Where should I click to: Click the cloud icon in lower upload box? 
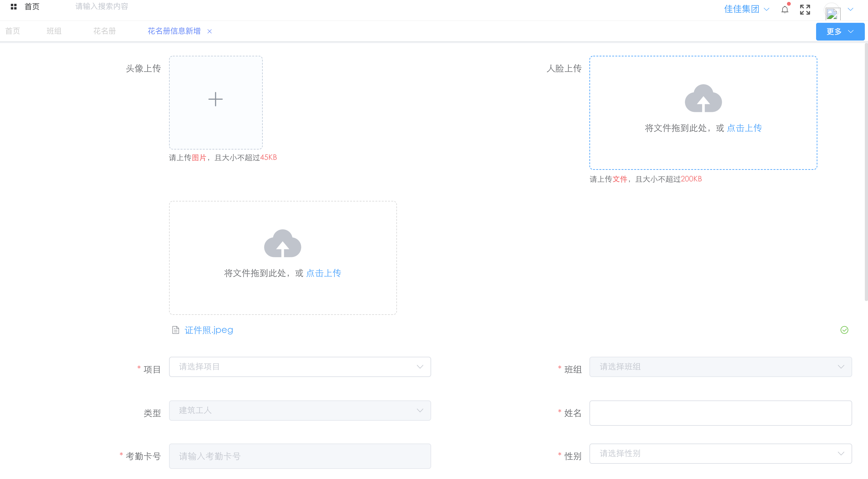(x=282, y=243)
